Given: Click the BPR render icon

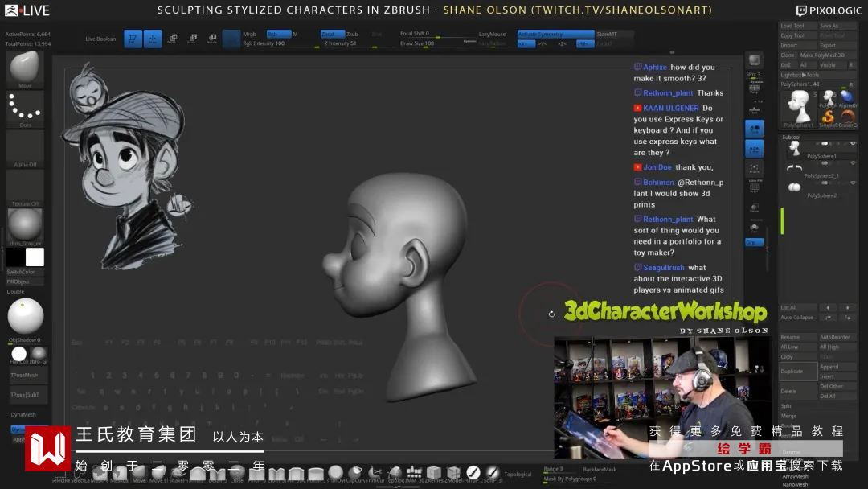Looking at the screenshot, I should coord(754,60).
